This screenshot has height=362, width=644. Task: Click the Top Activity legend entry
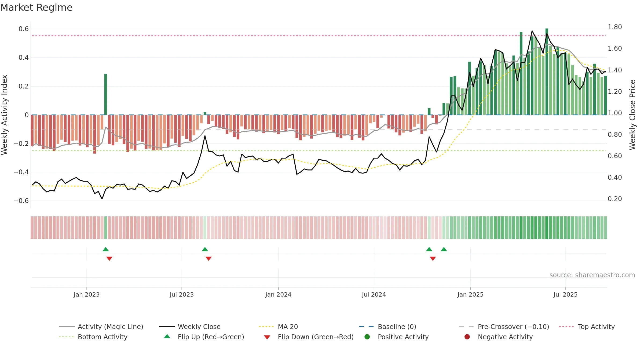(587, 327)
